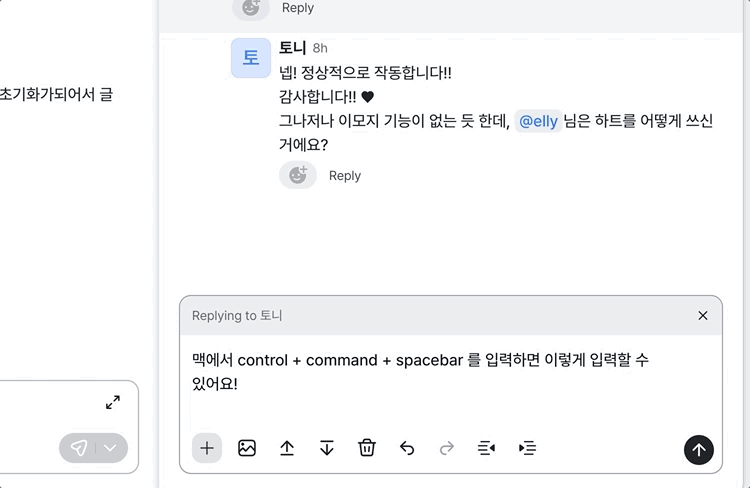Increase indent using the indent icon

tap(527, 448)
